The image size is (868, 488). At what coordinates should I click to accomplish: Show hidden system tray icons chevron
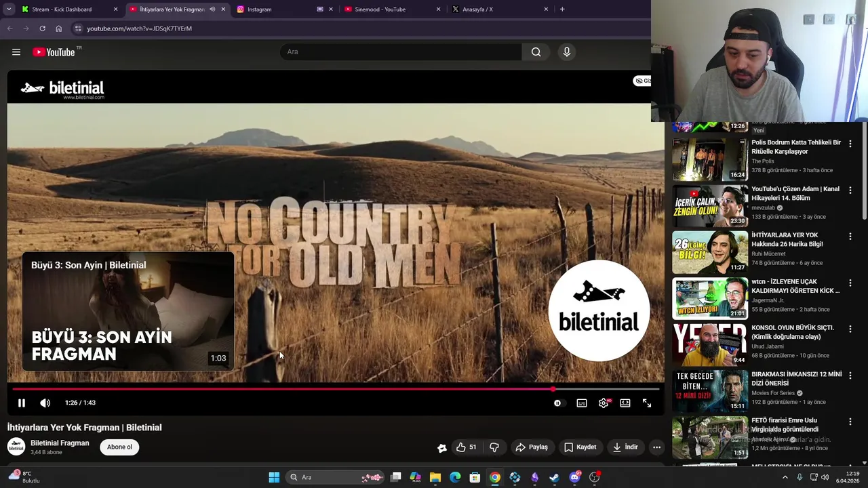pos(785,477)
